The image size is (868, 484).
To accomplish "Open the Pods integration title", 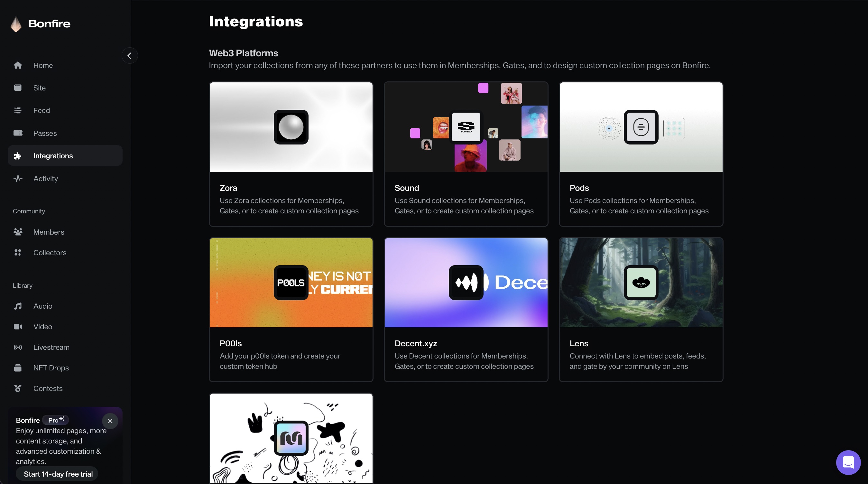I will (x=579, y=188).
